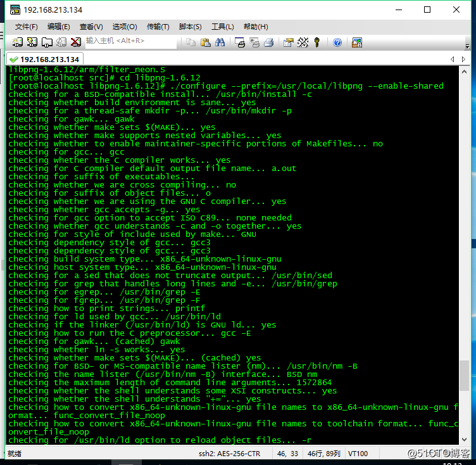
Task: Click the tab scroll left arrow
Action: point(453,60)
